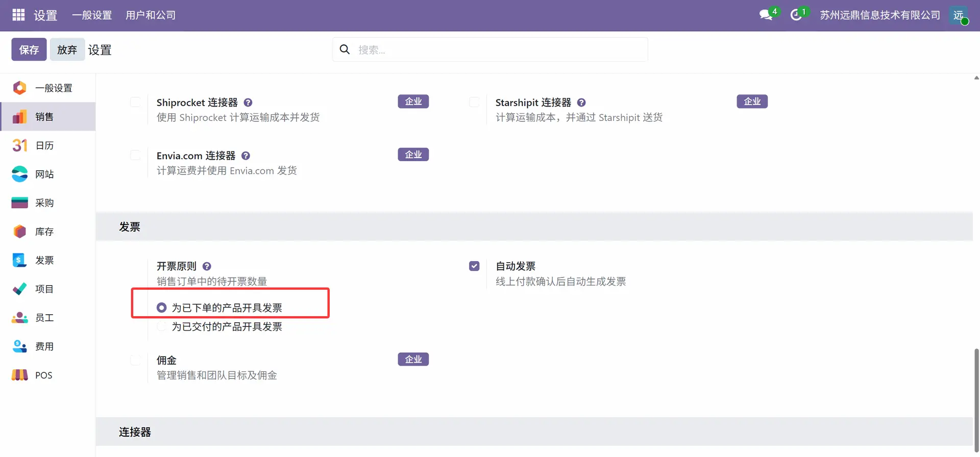
Task: Enable the Shiprocket 连接器 checkbox
Action: tap(135, 102)
